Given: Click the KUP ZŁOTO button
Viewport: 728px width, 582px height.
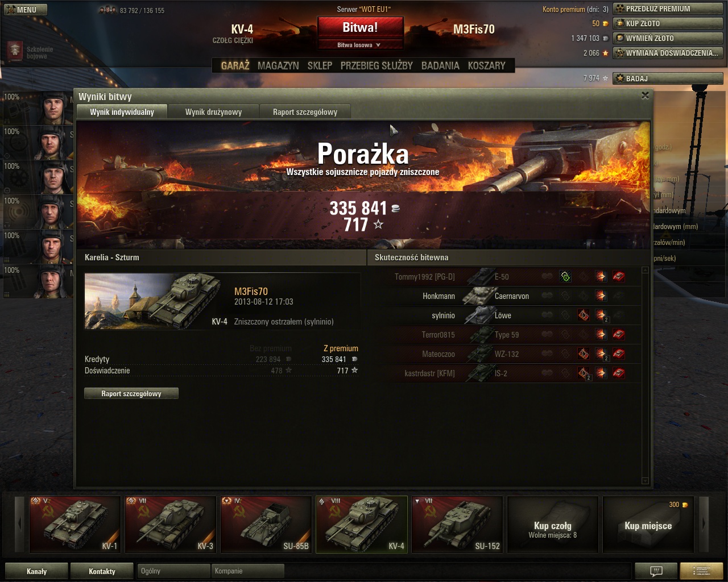Looking at the screenshot, I should pos(668,23).
